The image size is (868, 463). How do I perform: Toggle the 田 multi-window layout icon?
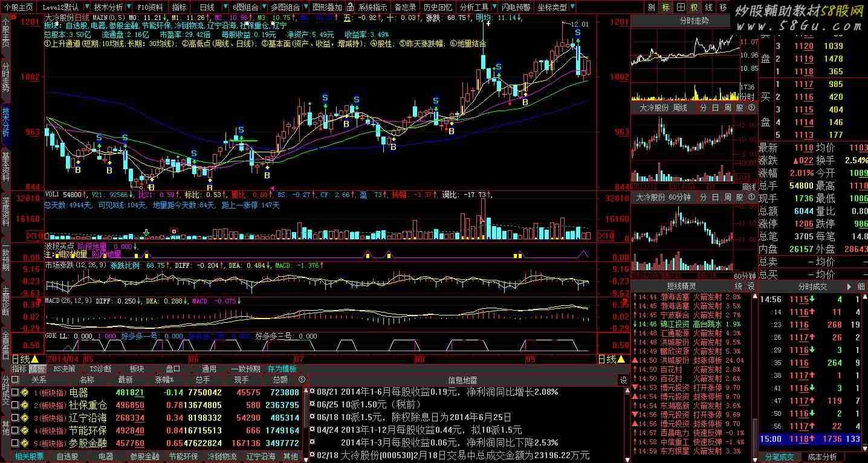point(681,7)
